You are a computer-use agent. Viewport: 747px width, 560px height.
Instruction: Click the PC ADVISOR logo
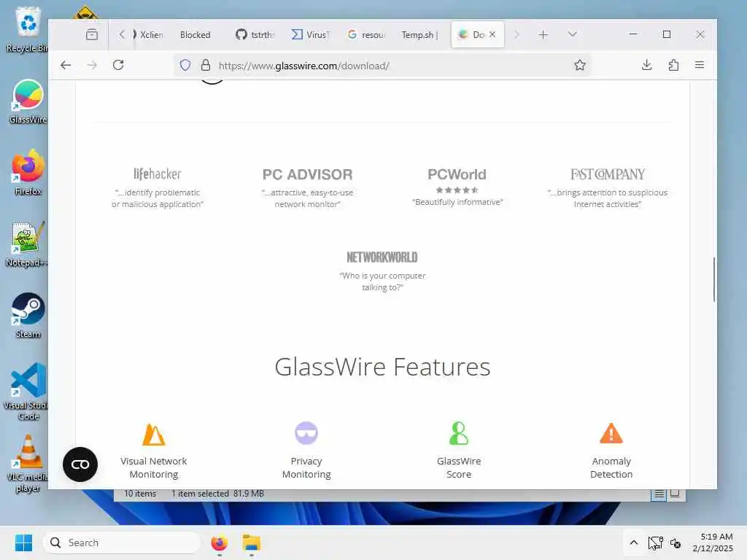click(x=307, y=174)
